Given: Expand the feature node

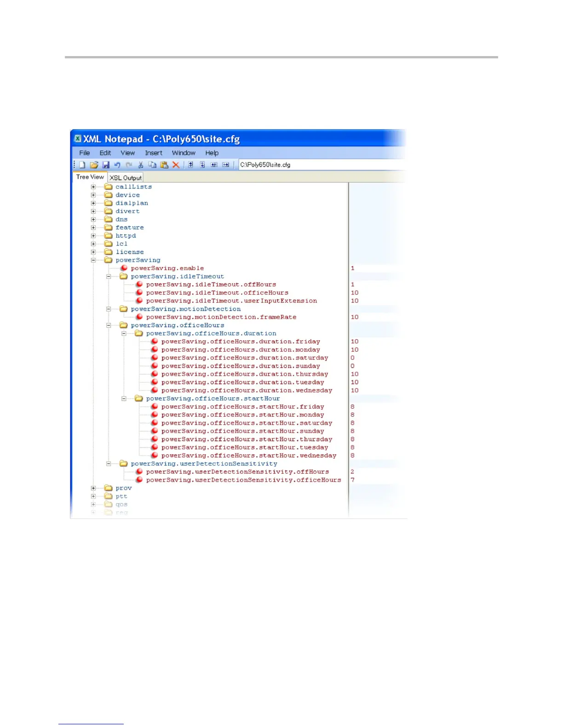Looking at the screenshot, I should pyautogui.click(x=93, y=227).
